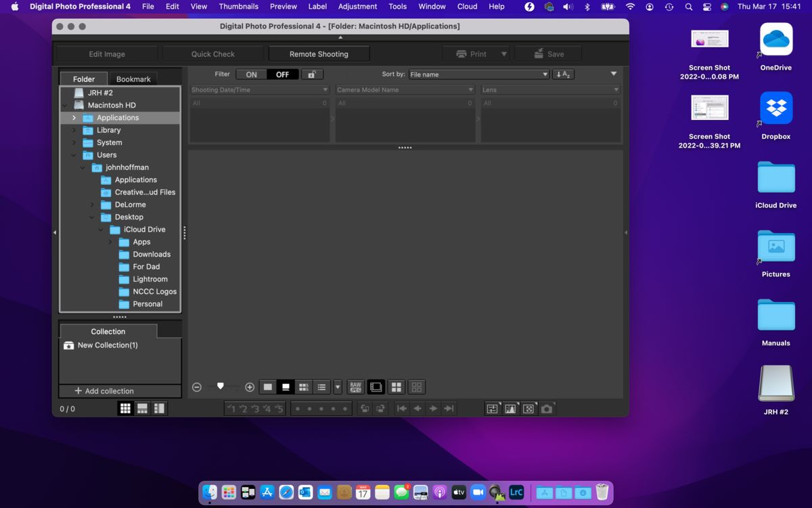Expand the Library folder in tree
Screen dimensions: 812x508
tap(74, 130)
